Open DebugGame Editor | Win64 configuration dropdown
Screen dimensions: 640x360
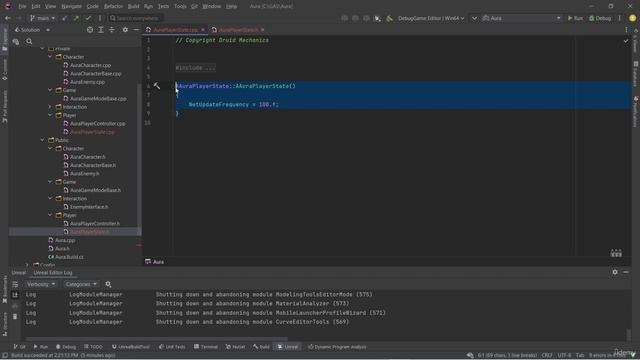pyautogui.click(x=431, y=18)
